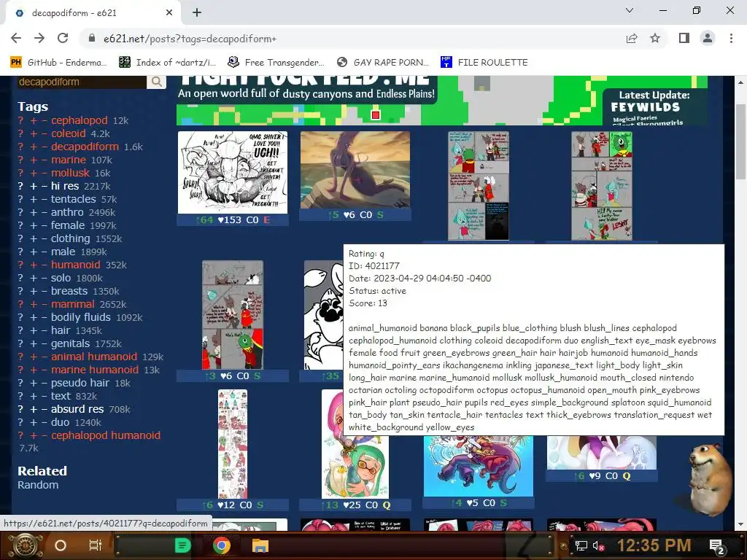
Task: Open the 'absurd res' tag
Action: coord(77,409)
